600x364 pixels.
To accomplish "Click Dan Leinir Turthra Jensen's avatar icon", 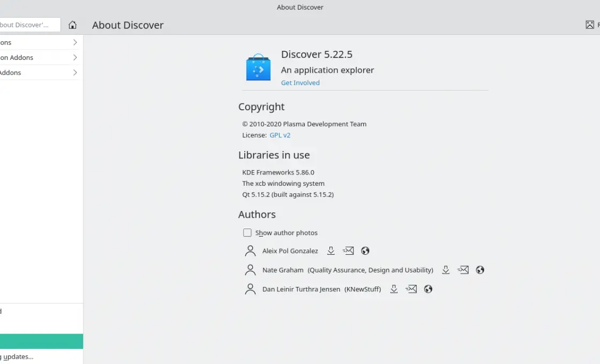I will point(250,289).
